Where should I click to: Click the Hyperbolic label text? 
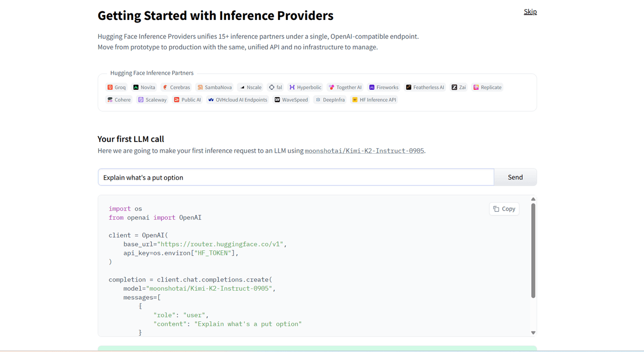[309, 87]
